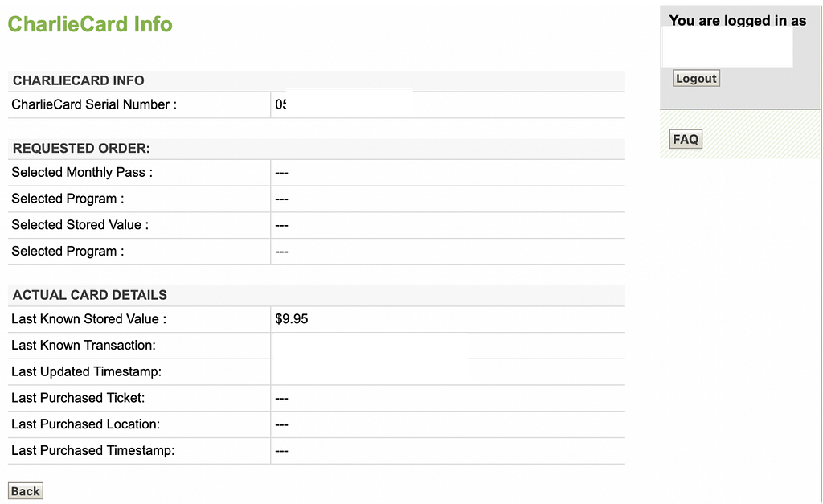Click the Last Known Transaction label

coord(84,346)
